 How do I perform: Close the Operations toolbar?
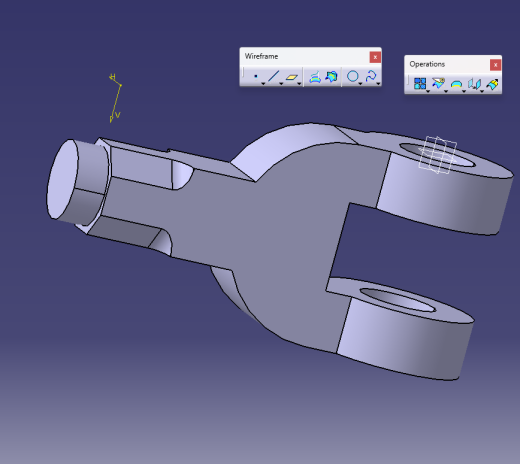pyautogui.click(x=496, y=65)
